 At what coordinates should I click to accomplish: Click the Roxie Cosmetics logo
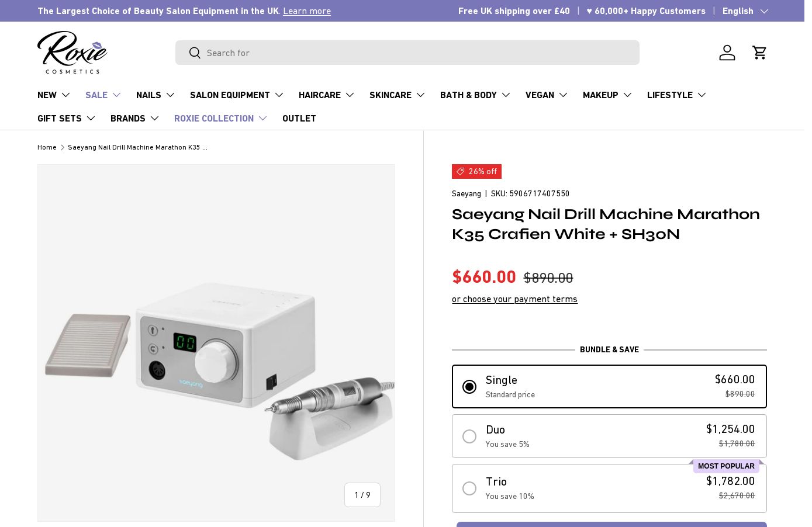click(x=72, y=53)
